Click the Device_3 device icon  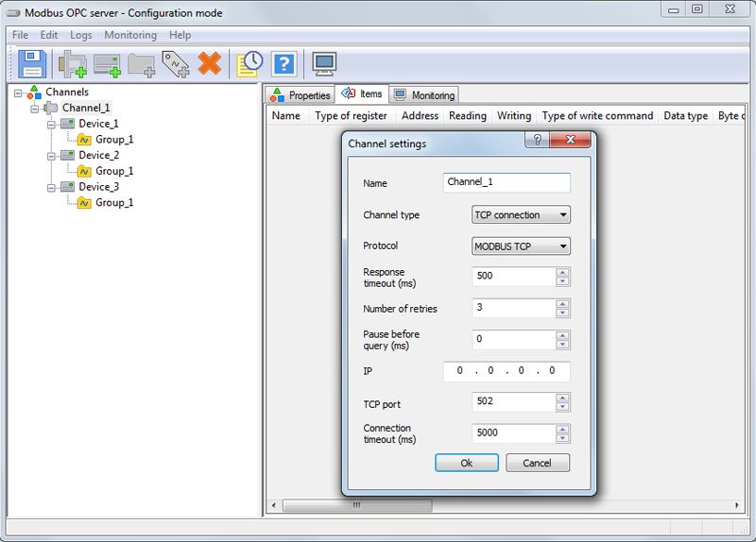[x=67, y=187]
